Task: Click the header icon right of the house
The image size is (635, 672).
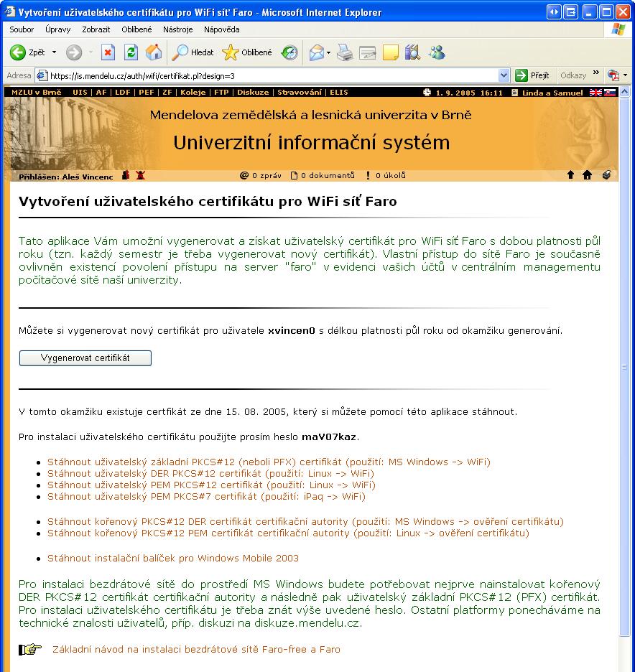Action: click(x=606, y=175)
